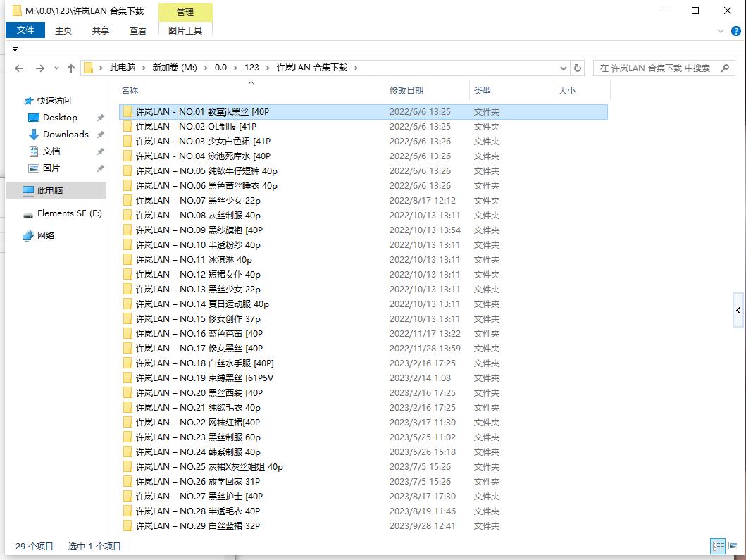Switch to details view layout
The height and width of the screenshot is (560, 746).
[717, 546]
